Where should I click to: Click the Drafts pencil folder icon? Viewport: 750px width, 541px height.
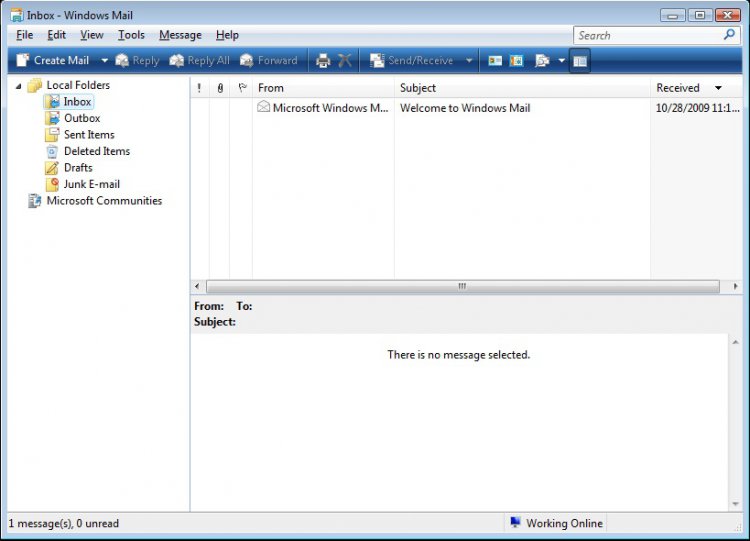tap(52, 168)
